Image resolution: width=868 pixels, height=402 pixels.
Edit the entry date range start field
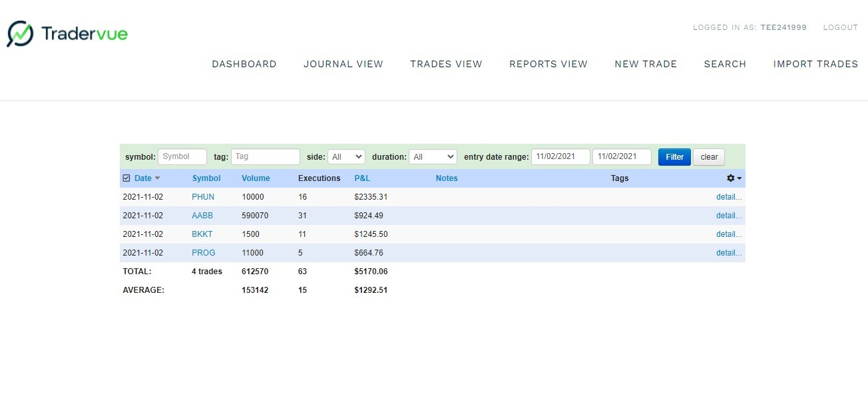(x=560, y=157)
